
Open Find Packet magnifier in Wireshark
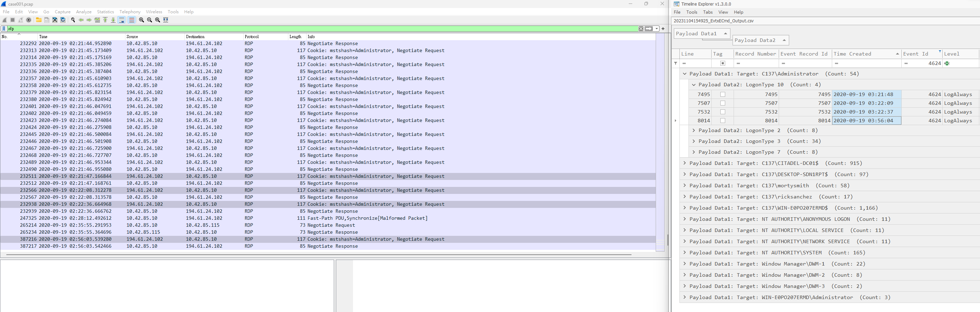(x=73, y=20)
